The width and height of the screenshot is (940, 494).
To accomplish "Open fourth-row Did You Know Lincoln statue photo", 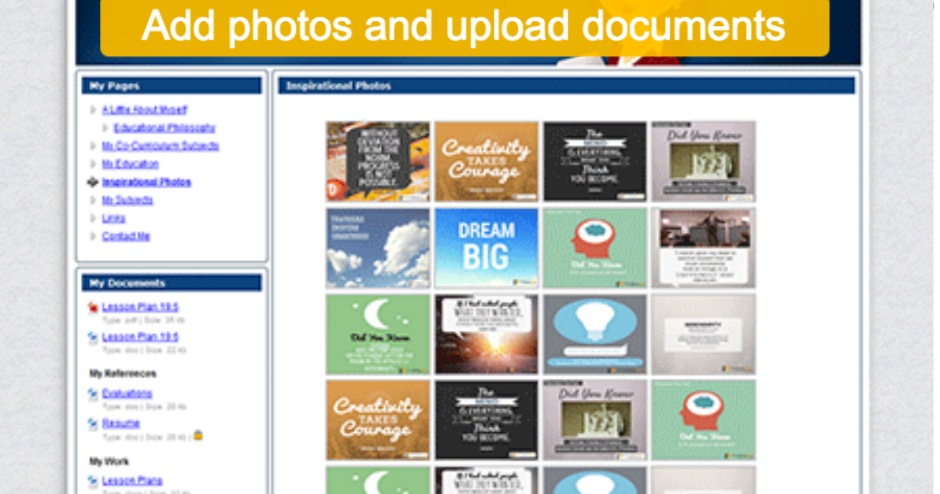I will pyautogui.click(x=595, y=420).
